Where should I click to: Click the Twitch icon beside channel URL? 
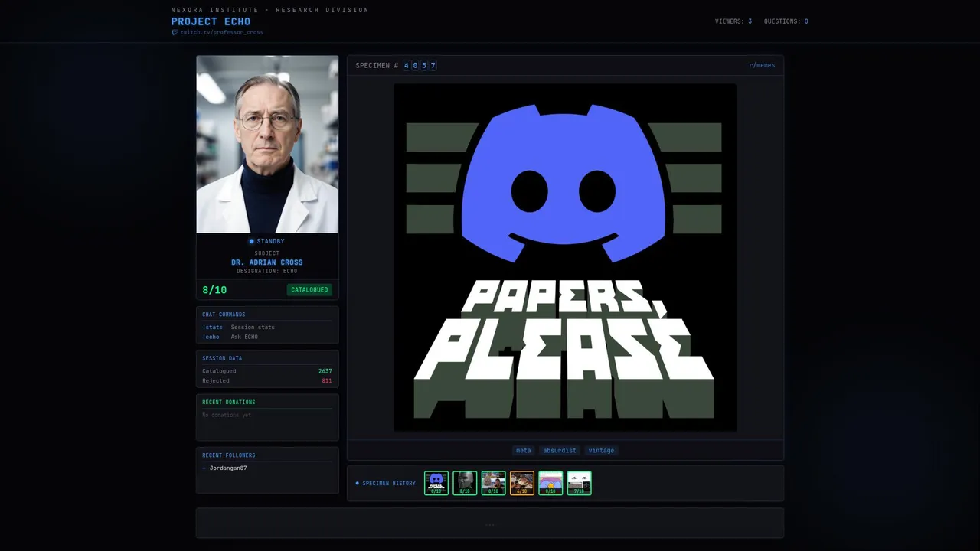click(x=175, y=33)
